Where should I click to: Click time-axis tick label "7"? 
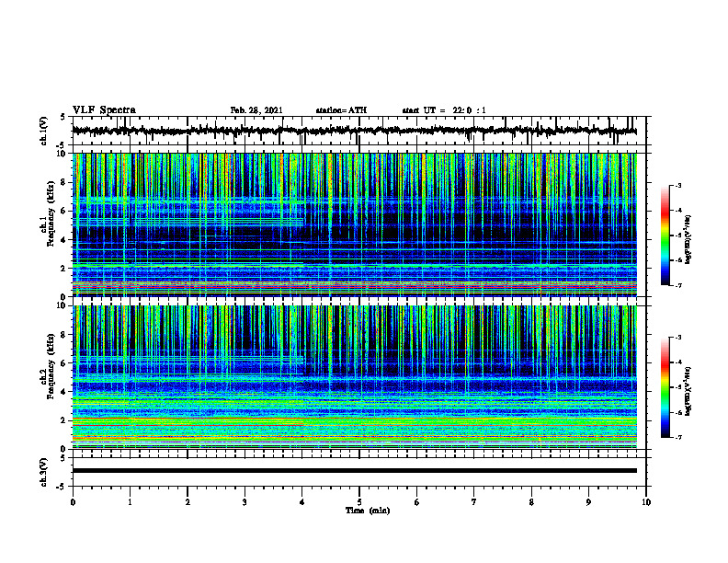(474, 502)
